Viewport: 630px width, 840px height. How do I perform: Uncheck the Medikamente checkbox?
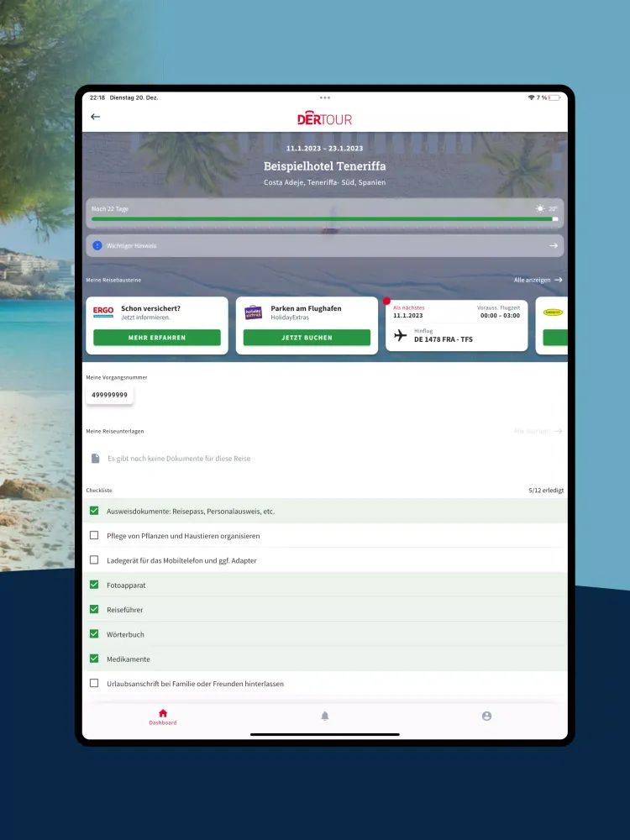pos(94,659)
